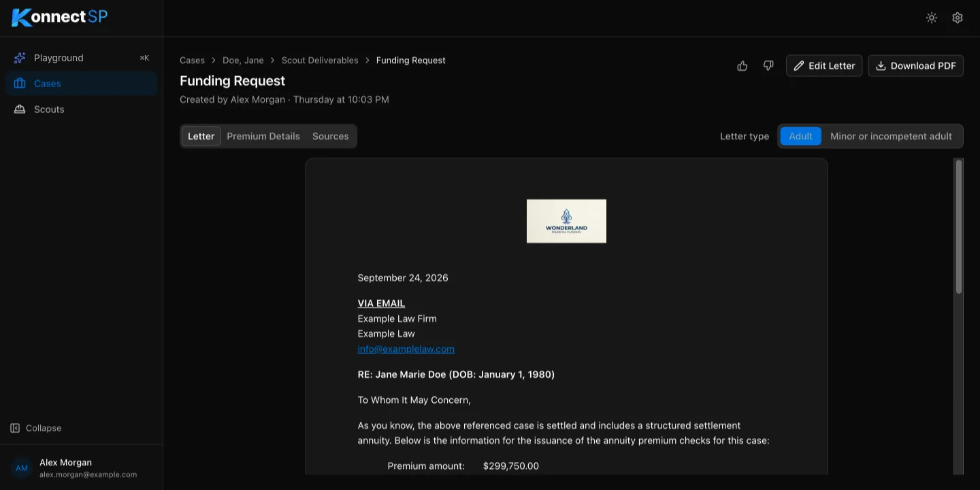Click the AM user avatar
This screenshot has width=980, height=490.
(x=22, y=468)
